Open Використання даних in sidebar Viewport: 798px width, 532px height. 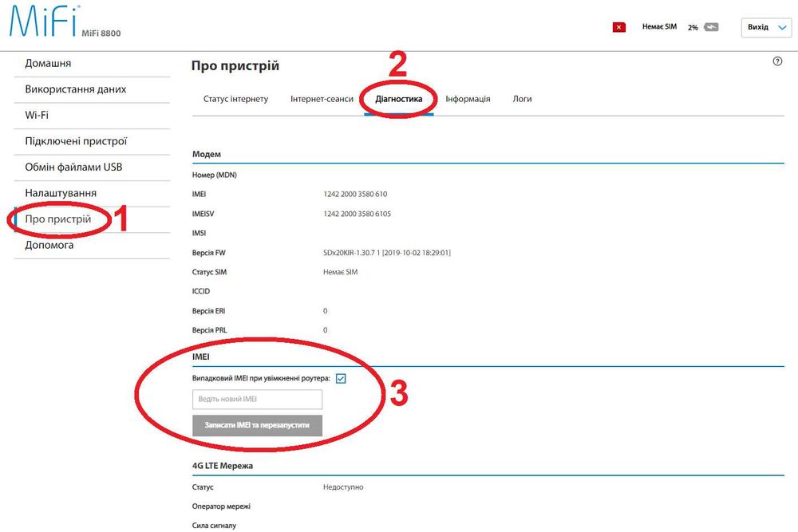click(75, 89)
